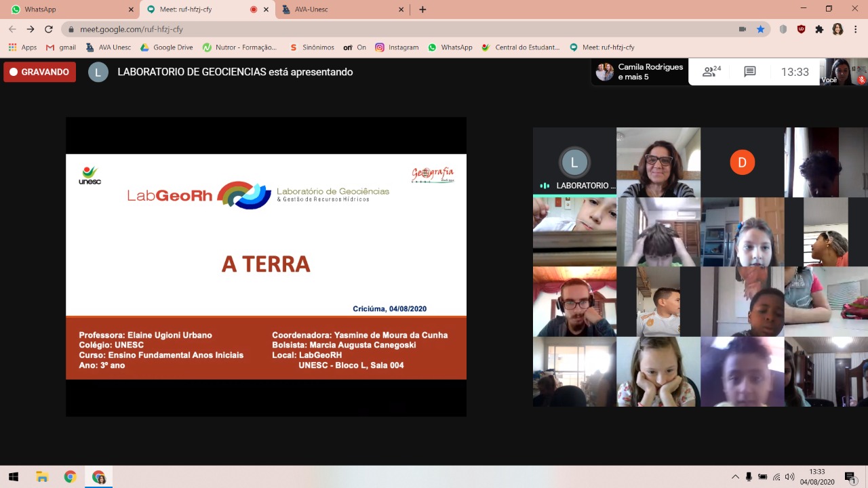Click the gray shield extension icon

click(783, 29)
